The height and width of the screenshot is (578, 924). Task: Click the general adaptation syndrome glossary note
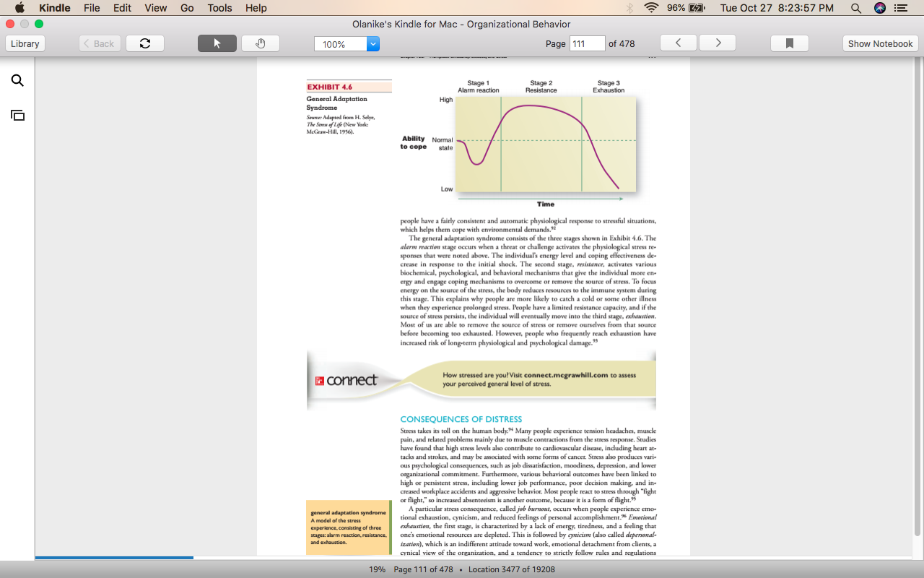[x=348, y=527]
